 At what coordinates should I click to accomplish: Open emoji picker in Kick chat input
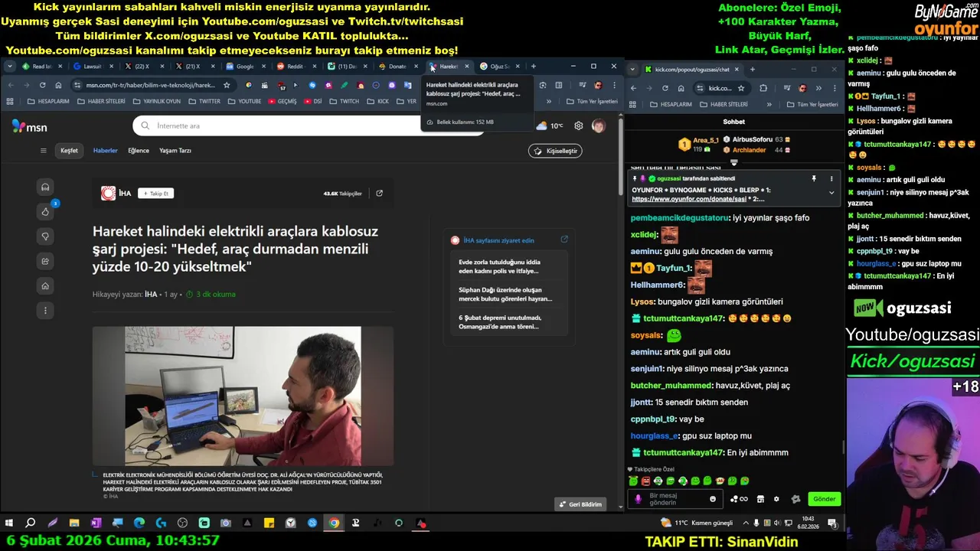(713, 499)
